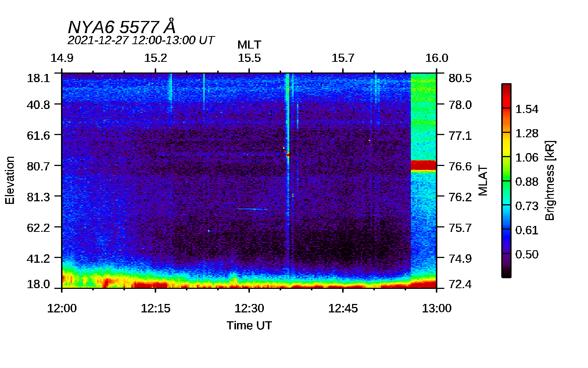Click MLAT tick label 72.4
The image size is (588, 368).
[460, 284]
